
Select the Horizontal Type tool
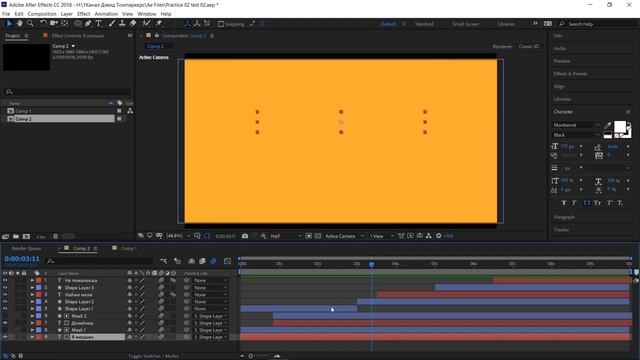pyautogui.click(x=99, y=24)
